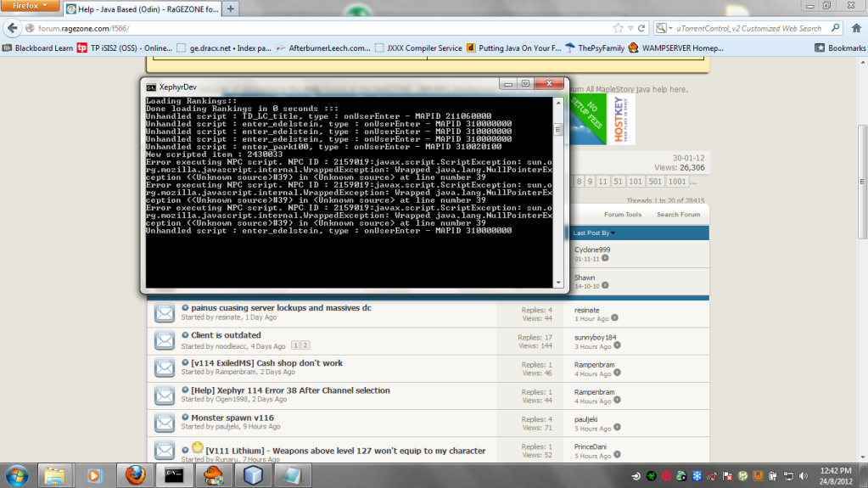Screen dimensions: 868x488
Task: Click the Firefox home icon
Action: (856, 28)
